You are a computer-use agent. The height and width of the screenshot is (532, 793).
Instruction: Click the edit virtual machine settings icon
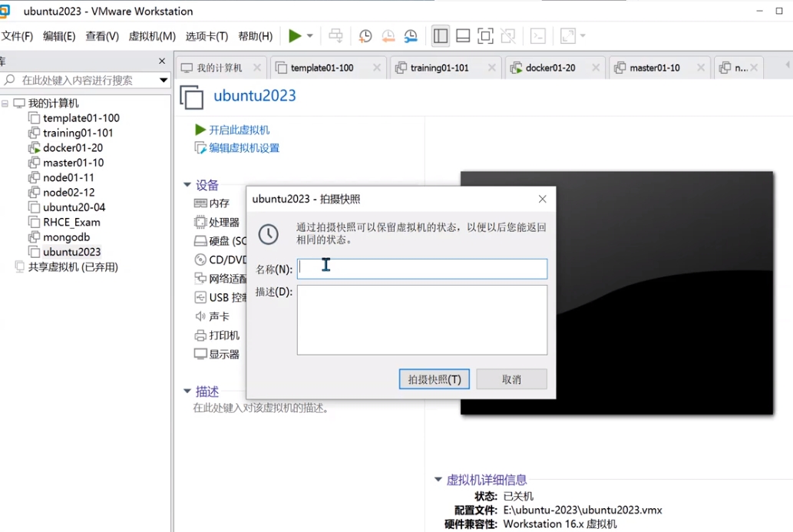tap(200, 148)
